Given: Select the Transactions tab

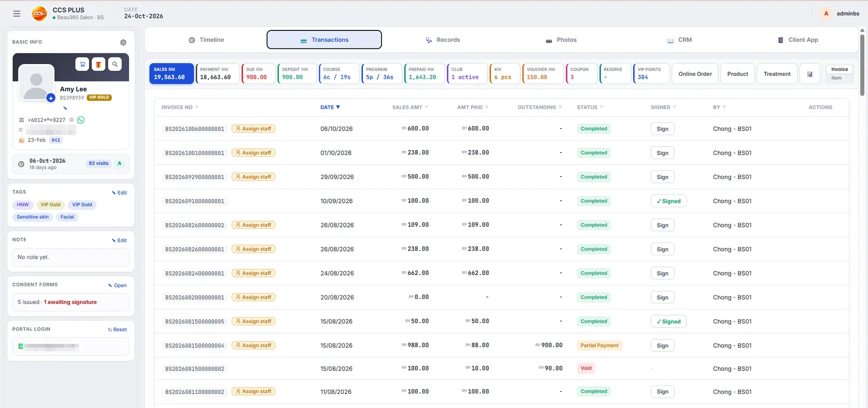Looking at the screenshot, I should coord(324,40).
